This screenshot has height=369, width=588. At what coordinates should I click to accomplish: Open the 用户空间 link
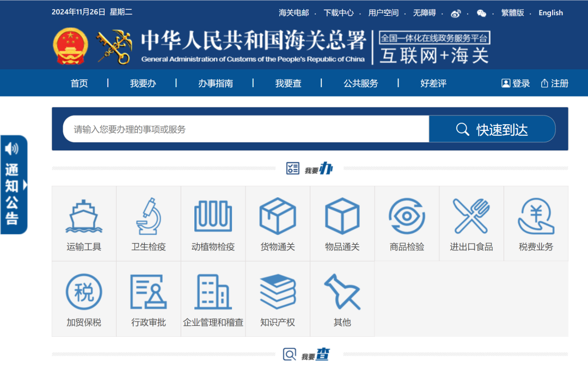click(383, 13)
